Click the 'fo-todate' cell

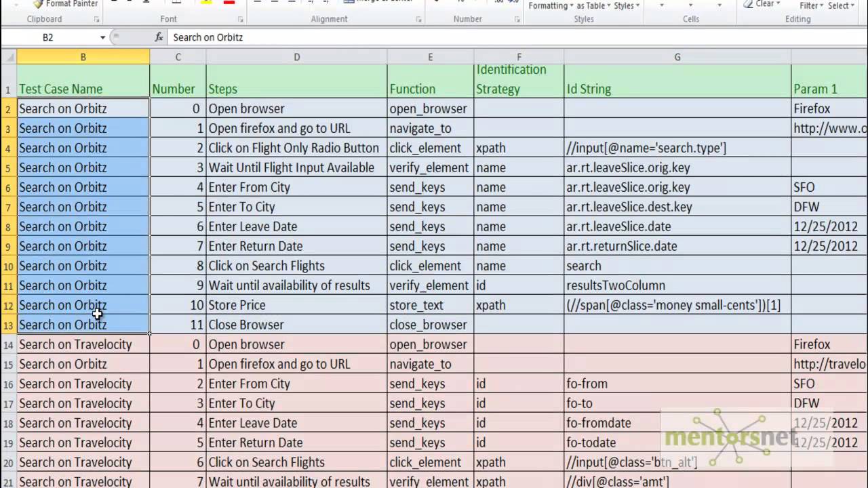pos(677,443)
